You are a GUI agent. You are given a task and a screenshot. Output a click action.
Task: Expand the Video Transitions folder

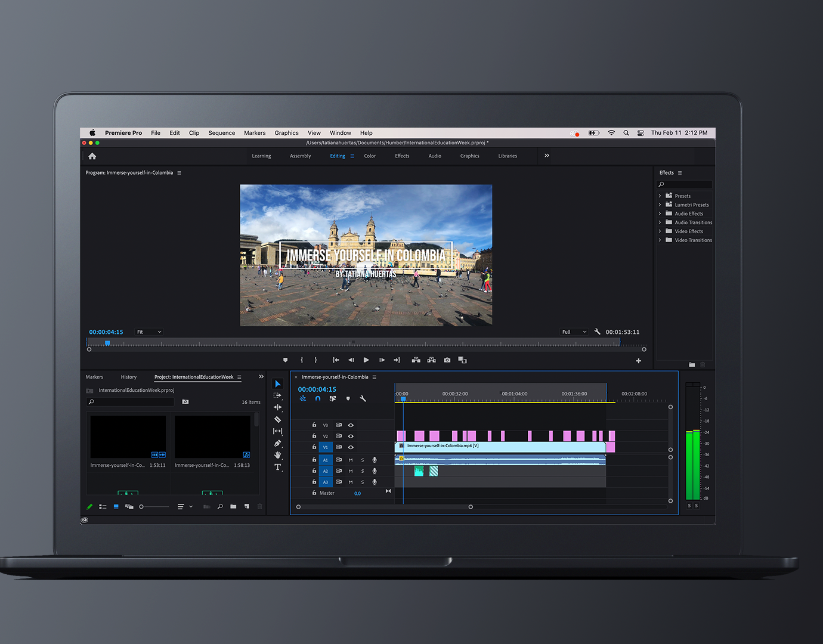pyautogui.click(x=660, y=240)
